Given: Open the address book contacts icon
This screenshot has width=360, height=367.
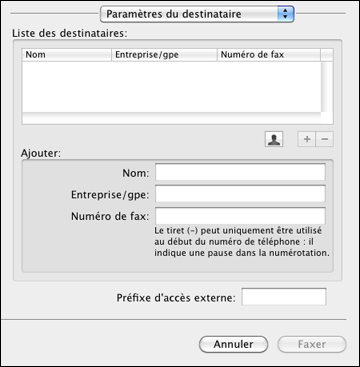Looking at the screenshot, I should pos(274,139).
